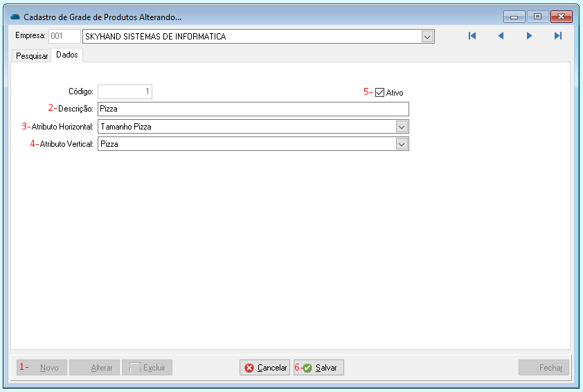The width and height of the screenshot is (583, 392).
Task: Click the Código number field
Action: tap(125, 92)
